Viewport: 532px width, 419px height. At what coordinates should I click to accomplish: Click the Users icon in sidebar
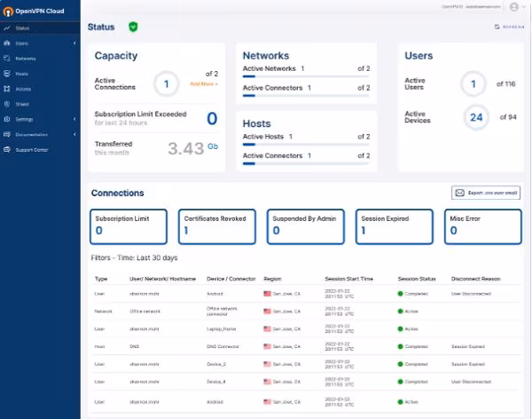[x=7, y=43]
